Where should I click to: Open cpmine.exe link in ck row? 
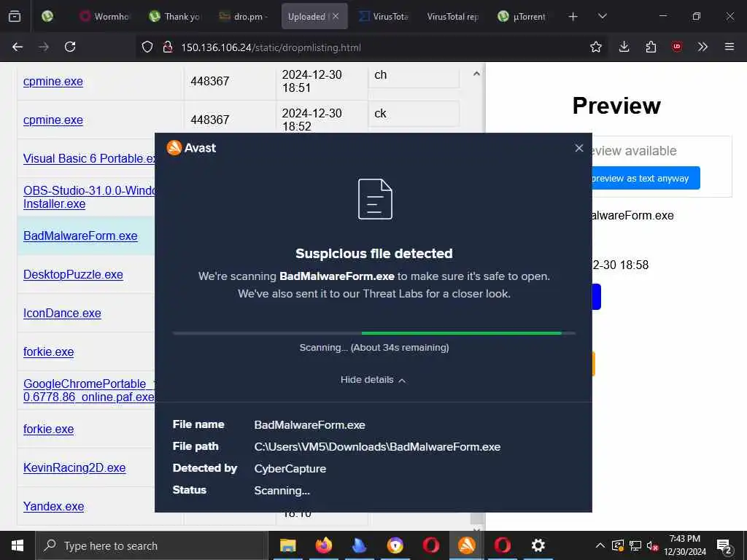[53, 120]
